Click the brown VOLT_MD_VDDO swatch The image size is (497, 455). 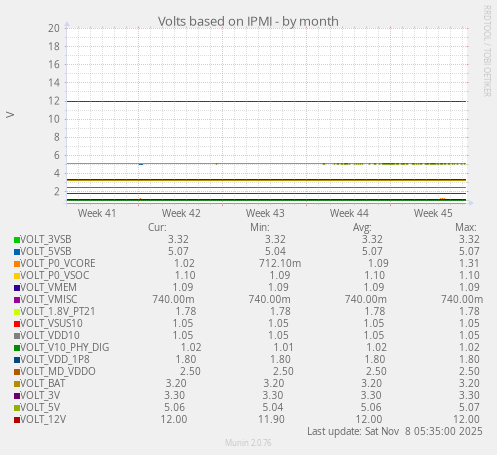click(x=17, y=372)
